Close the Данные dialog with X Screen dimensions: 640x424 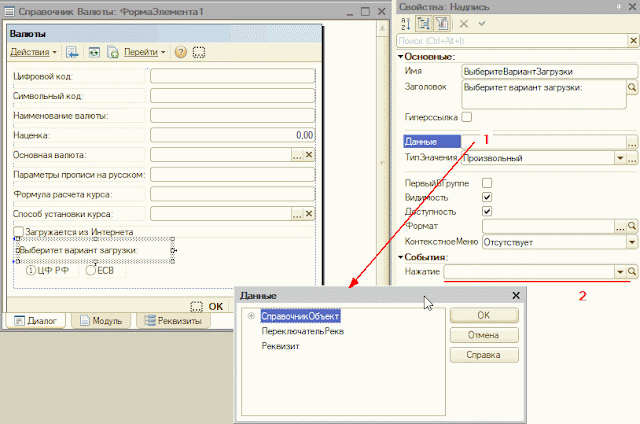coord(516,295)
